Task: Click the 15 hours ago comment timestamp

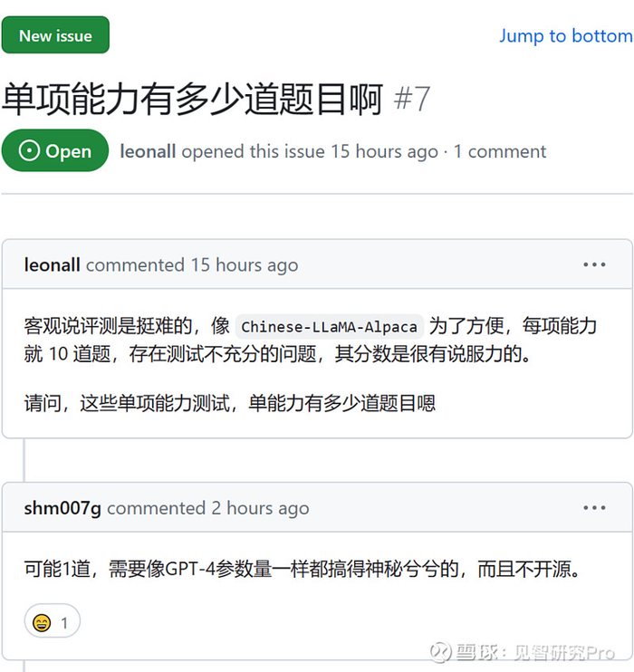Action: point(244,265)
